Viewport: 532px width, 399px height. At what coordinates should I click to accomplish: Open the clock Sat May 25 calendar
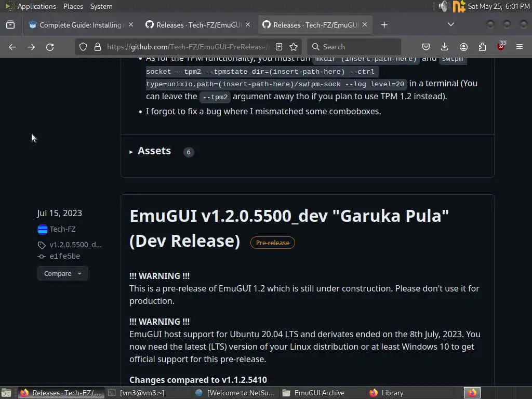[x=499, y=6]
